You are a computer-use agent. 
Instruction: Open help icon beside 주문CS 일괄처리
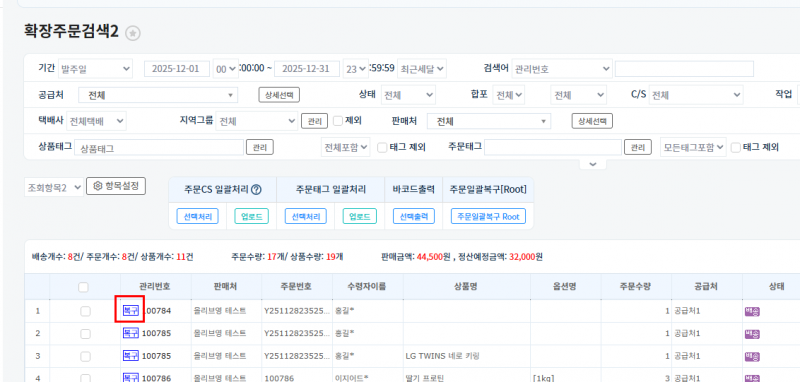tap(257, 190)
